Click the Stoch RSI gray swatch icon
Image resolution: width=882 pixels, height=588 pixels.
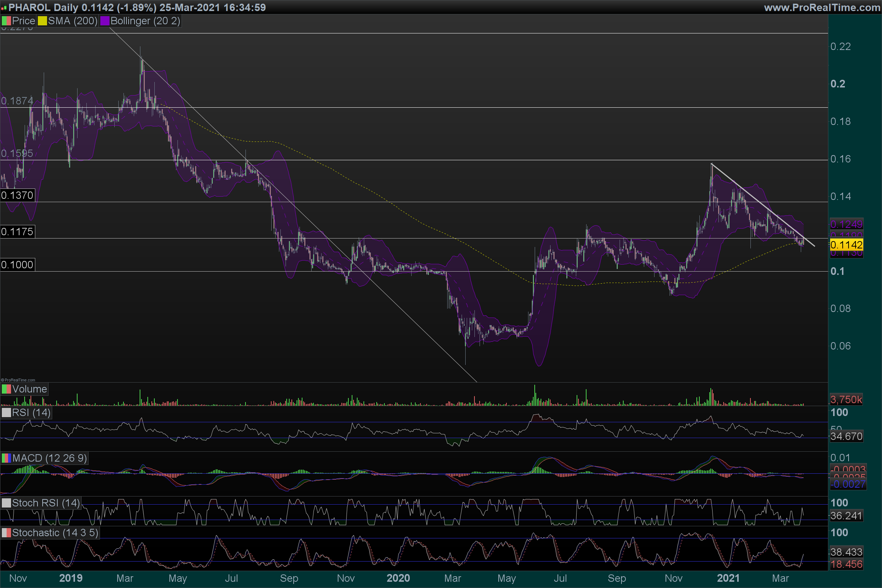click(x=6, y=503)
